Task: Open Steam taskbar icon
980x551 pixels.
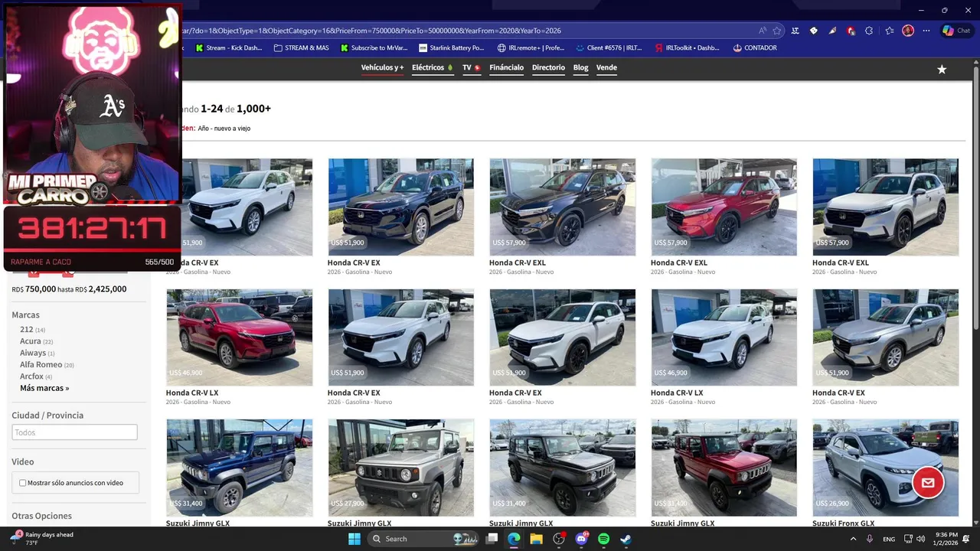Action: coord(626,539)
